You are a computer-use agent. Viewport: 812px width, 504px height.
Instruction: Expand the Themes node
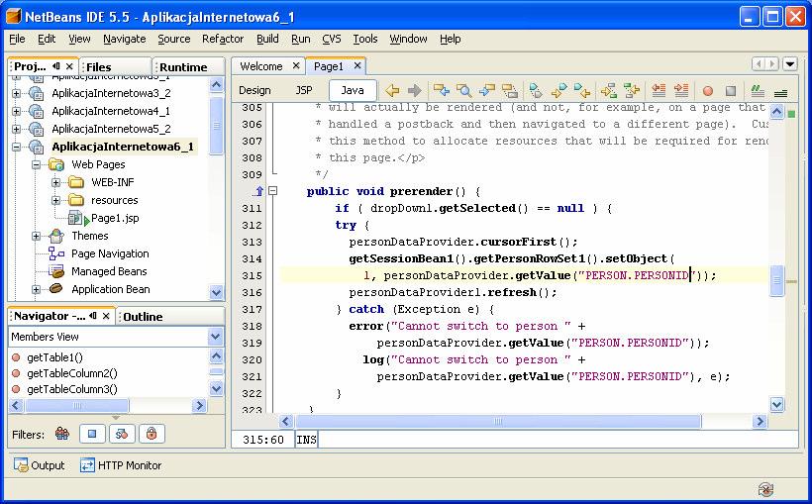[x=36, y=237]
